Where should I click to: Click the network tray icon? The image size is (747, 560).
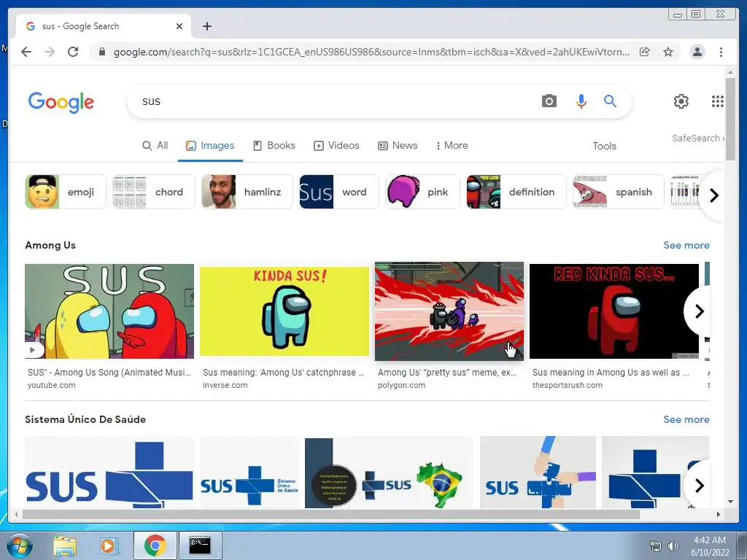point(656,546)
